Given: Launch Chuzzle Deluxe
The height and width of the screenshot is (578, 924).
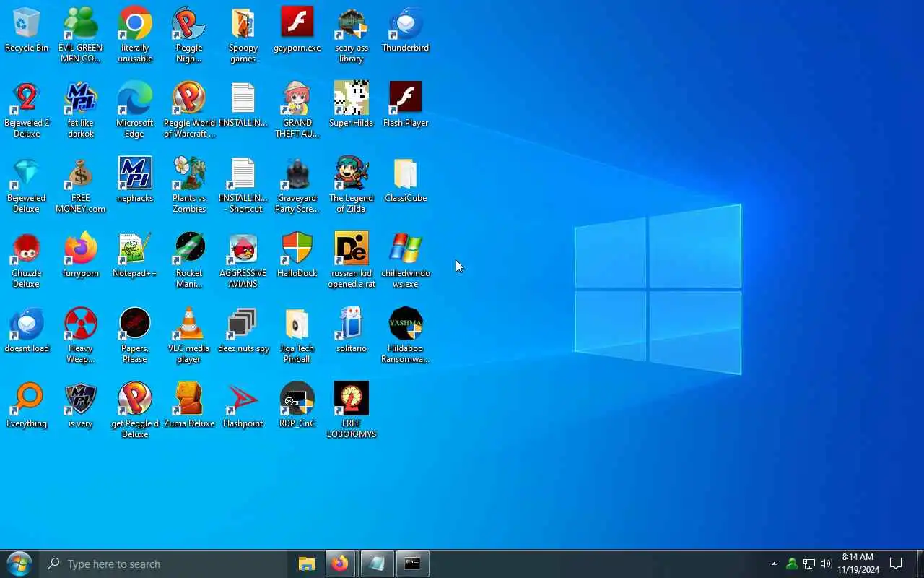Looking at the screenshot, I should pyautogui.click(x=27, y=260).
